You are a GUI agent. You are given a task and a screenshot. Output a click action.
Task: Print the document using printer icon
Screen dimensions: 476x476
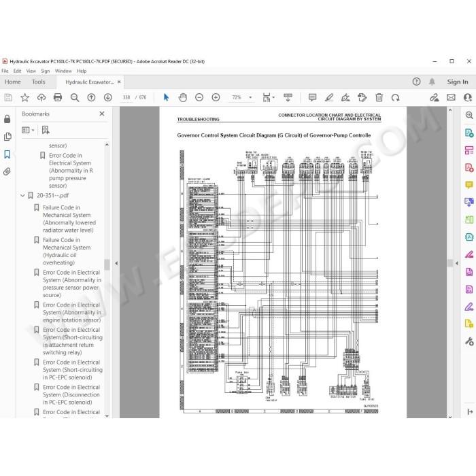pyautogui.click(x=58, y=97)
